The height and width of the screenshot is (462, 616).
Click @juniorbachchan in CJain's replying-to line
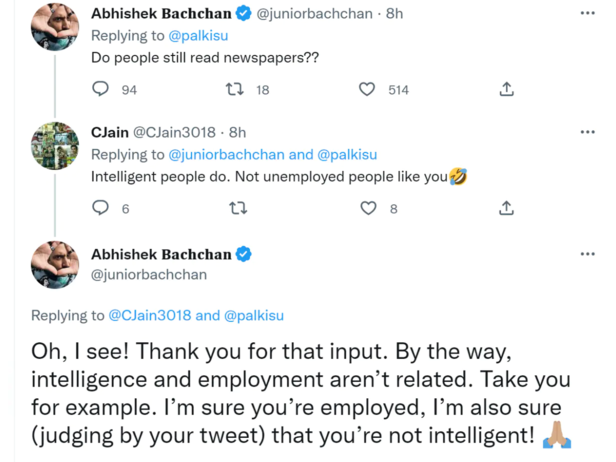pyautogui.click(x=228, y=155)
